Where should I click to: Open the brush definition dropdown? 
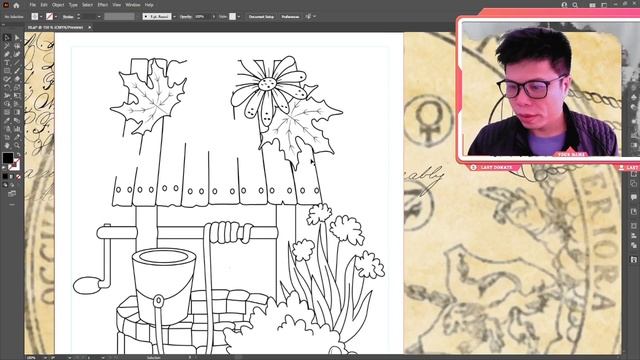[174, 17]
